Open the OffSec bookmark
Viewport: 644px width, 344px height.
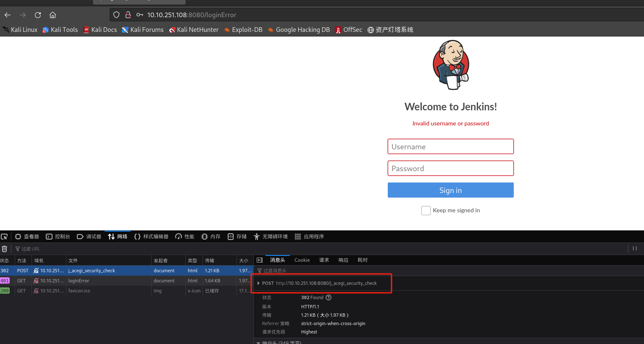tap(349, 30)
